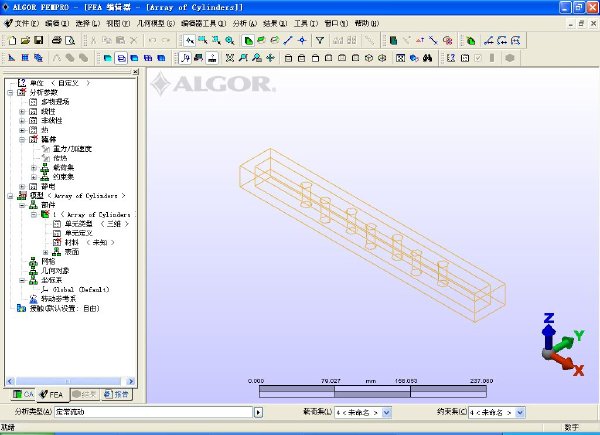Viewport: 600px width, 435px height.
Task: Expand the 表面 node
Action: 46,252
